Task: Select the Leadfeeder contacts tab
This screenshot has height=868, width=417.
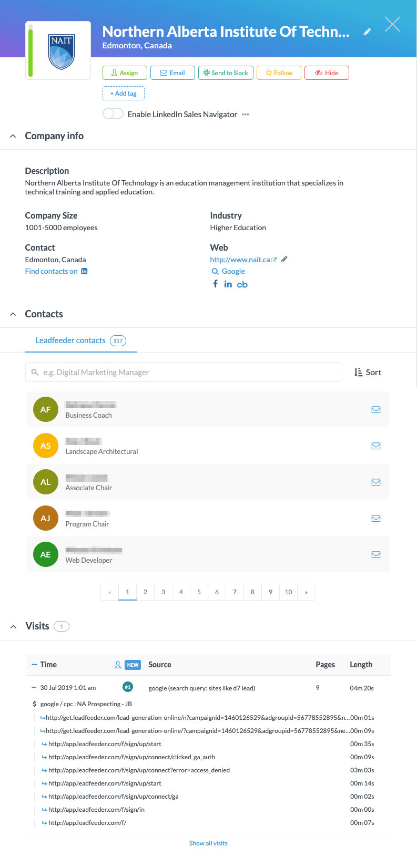Action: pos(81,340)
